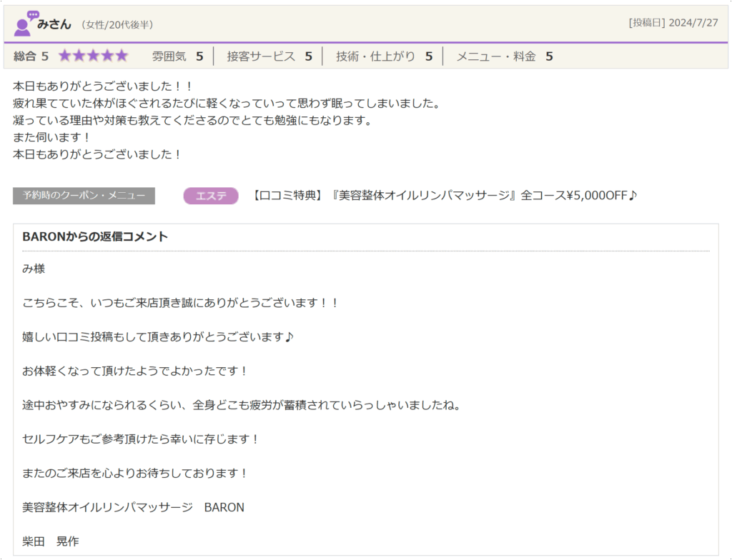Click the 総合 5 score
This screenshot has height=560, width=732.
31,56
